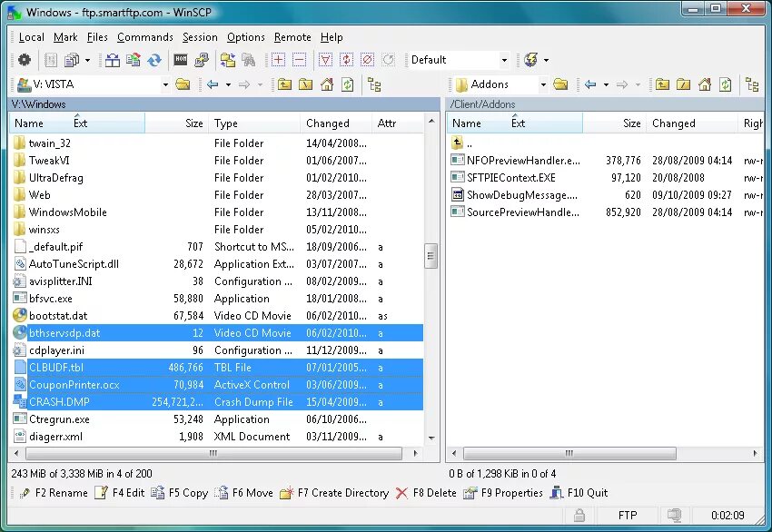
Task: Open the Mark menu
Action: 65,37
